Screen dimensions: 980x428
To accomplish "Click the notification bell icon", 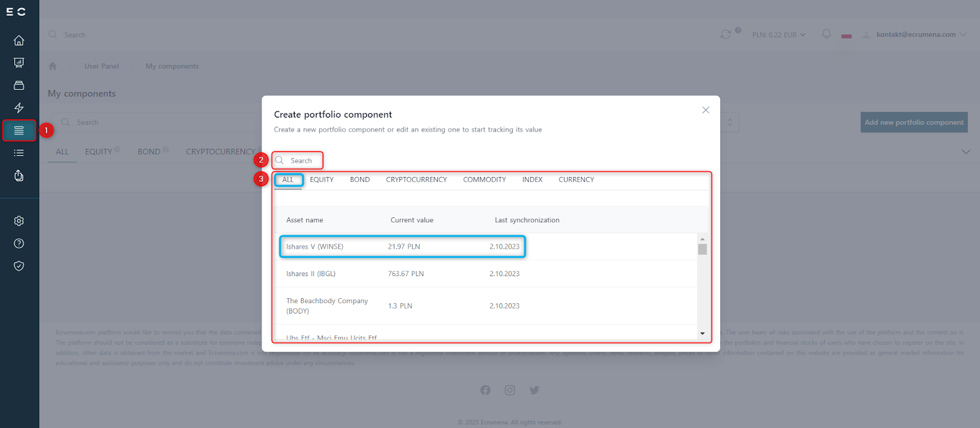I will point(826,34).
